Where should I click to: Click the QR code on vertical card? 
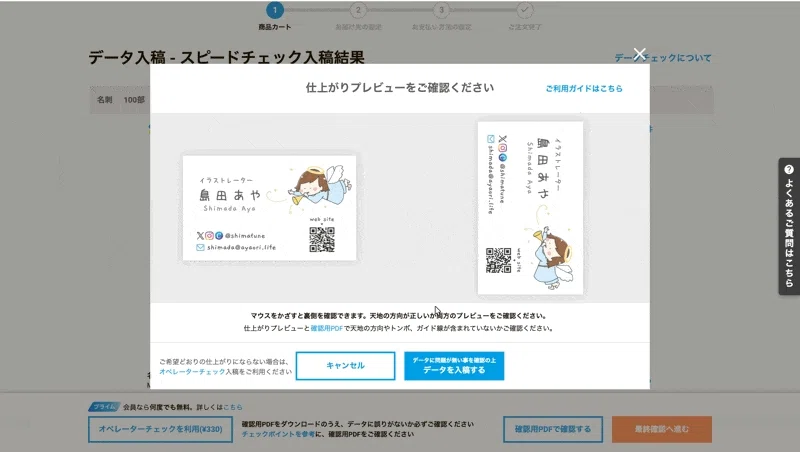click(498, 260)
